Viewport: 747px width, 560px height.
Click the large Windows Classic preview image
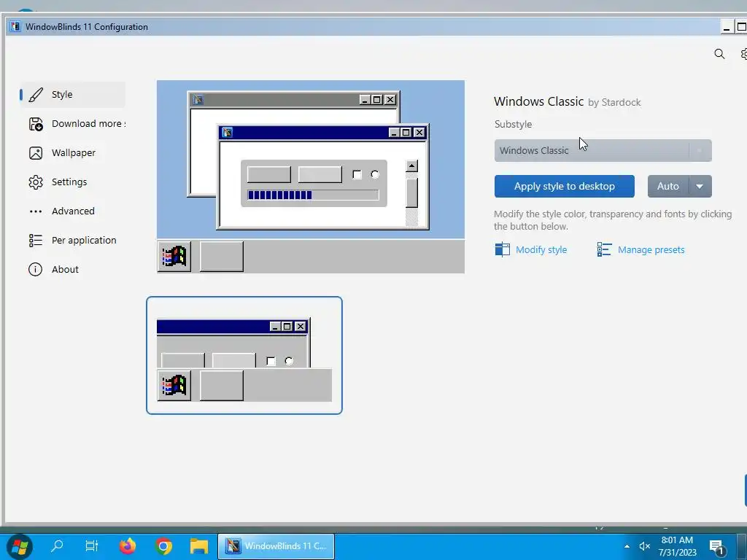pyautogui.click(x=311, y=176)
